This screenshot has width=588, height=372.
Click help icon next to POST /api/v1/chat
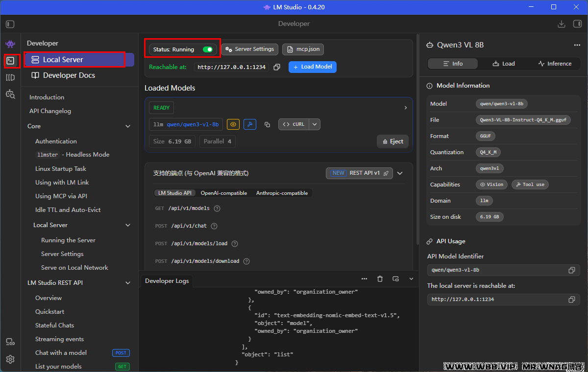(x=214, y=226)
